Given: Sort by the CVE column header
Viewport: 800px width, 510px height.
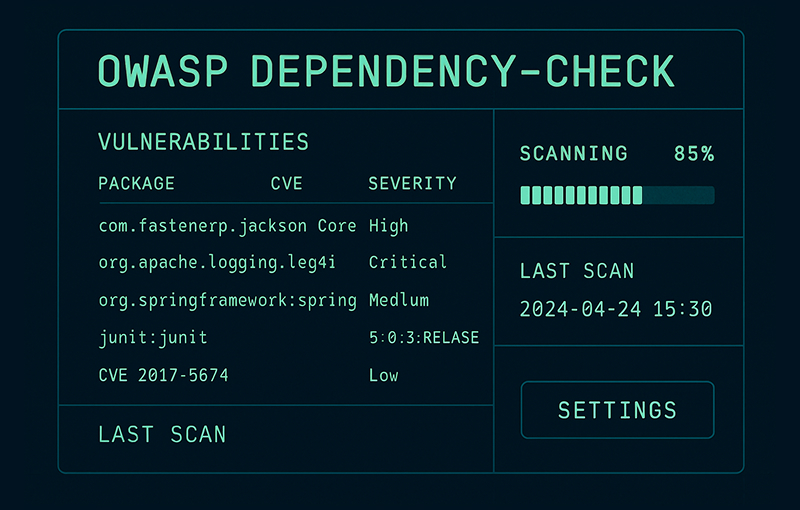Looking at the screenshot, I should pos(286,184).
